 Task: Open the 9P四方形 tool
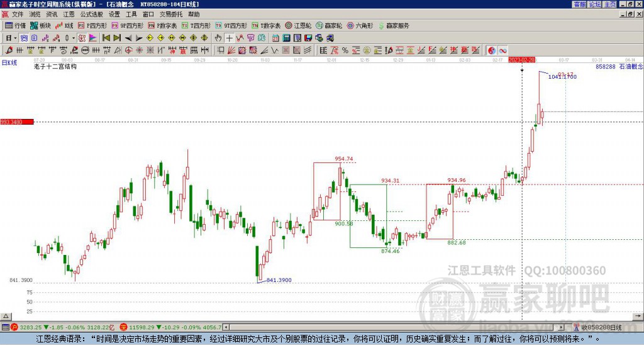tap(127, 25)
